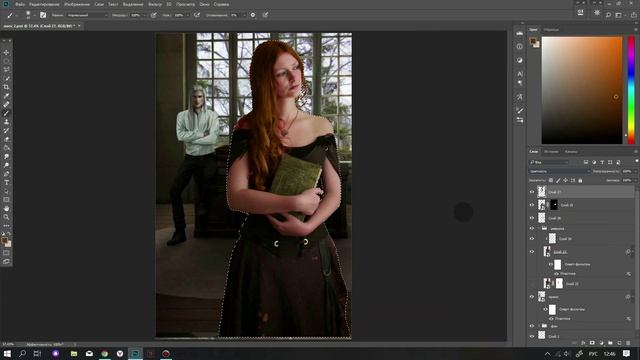Enable pressure for size icon
Viewport: 640px width, 360px height.
click(x=265, y=15)
